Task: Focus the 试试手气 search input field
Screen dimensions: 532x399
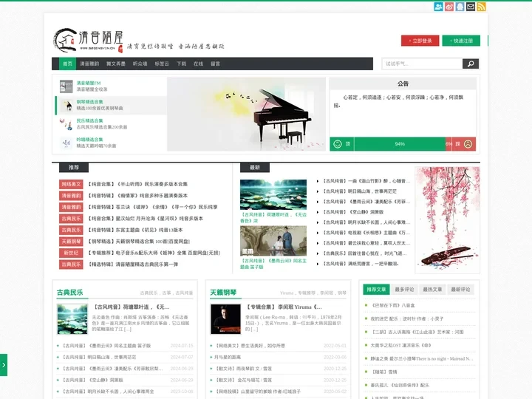Action: point(422,64)
